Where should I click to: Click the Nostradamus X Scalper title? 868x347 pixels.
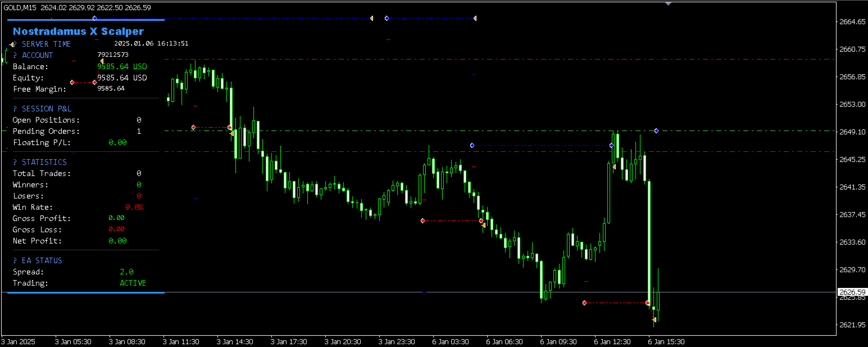(x=79, y=31)
